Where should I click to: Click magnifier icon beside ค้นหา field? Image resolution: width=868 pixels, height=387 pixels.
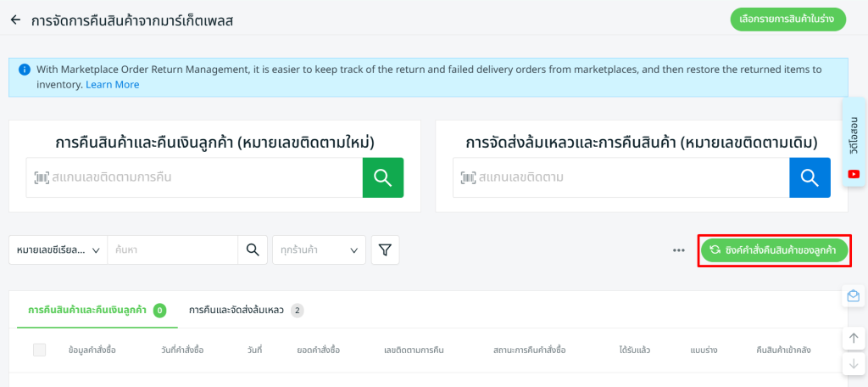252,250
